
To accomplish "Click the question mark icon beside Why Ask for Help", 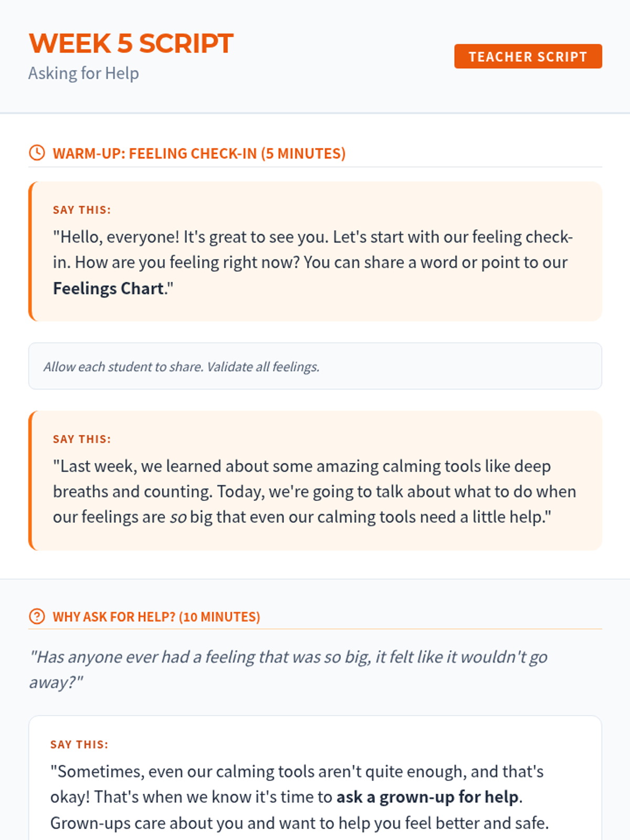I will pyautogui.click(x=37, y=616).
